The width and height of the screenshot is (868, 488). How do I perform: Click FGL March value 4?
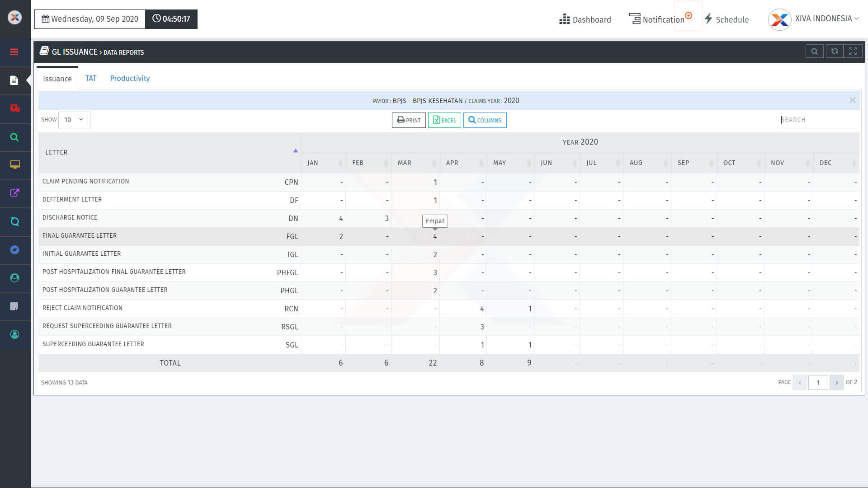click(435, 236)
